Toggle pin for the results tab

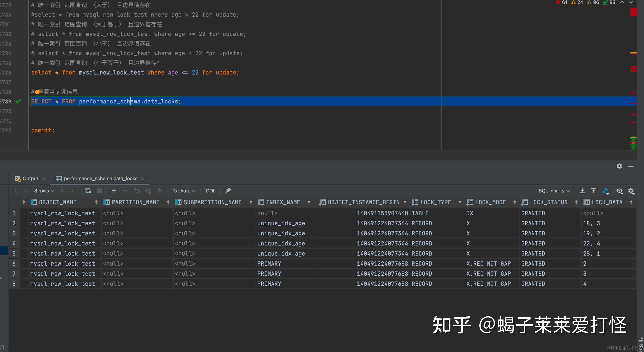tap(228, 190)
